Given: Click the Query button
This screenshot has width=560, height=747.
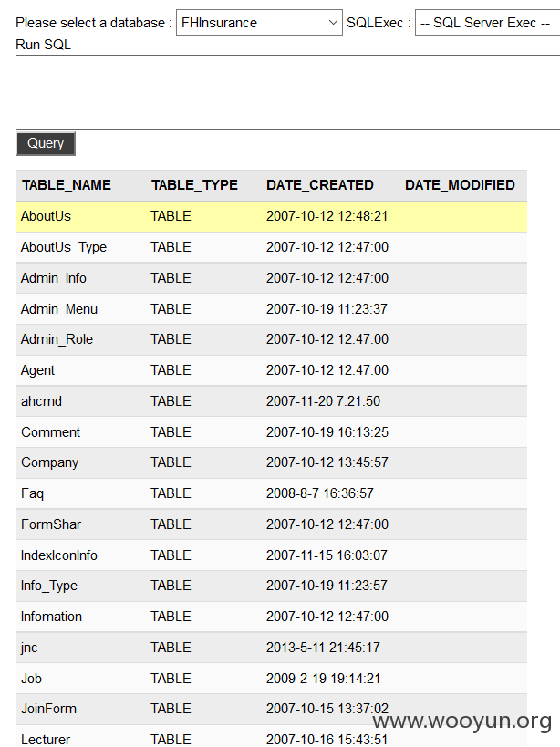Looking at the screenshot, I should [46, 143].
